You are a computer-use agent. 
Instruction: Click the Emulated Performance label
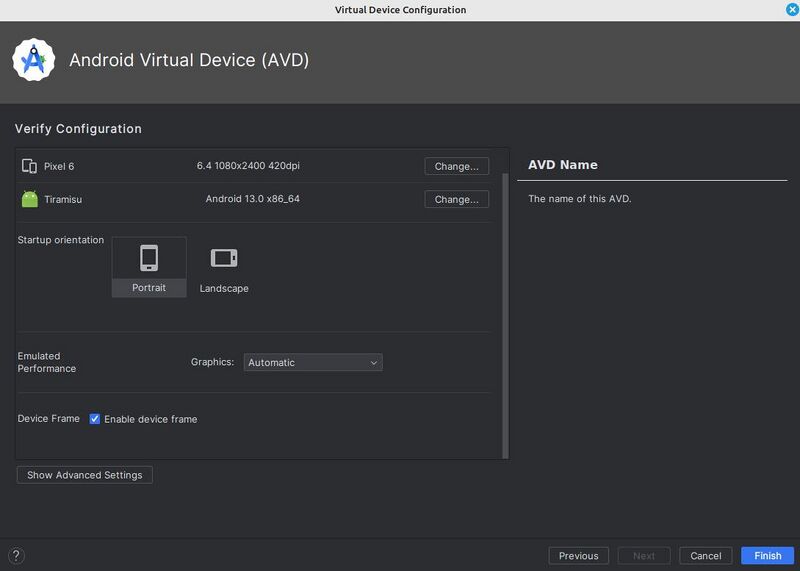tap(46, 362)
